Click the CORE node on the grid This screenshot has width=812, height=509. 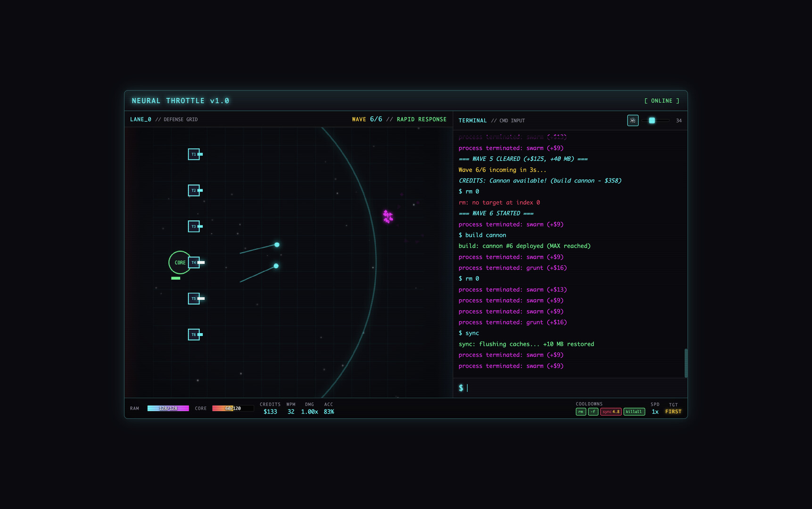180,262
